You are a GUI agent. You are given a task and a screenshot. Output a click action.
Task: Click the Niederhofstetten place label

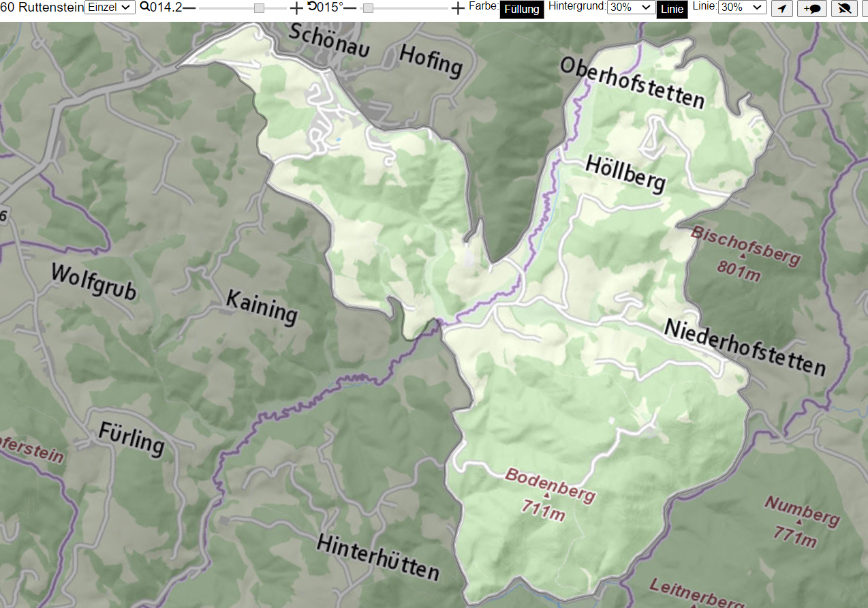click(x=745, y=348)
